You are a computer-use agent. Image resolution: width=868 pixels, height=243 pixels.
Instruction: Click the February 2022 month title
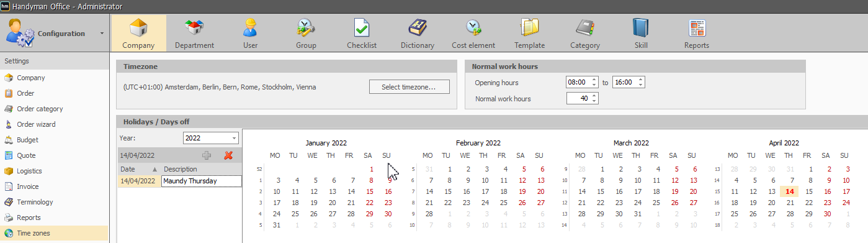click(478, 143)
